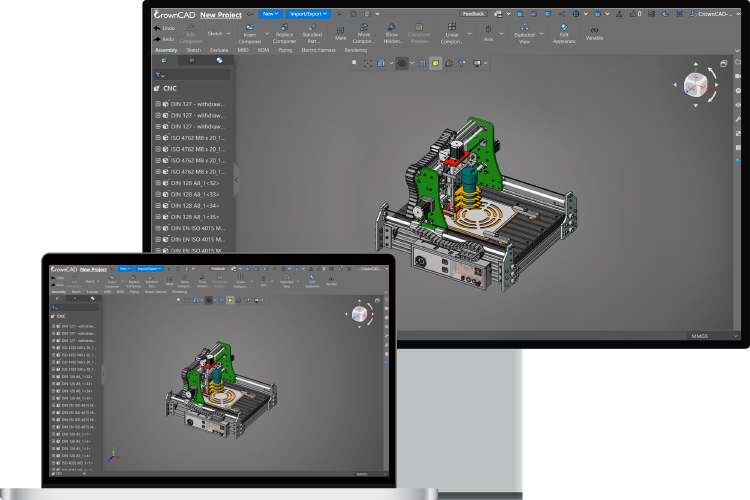Toggle the highlighted yellow display icon on monitor toolbar

tap(435, 63)
